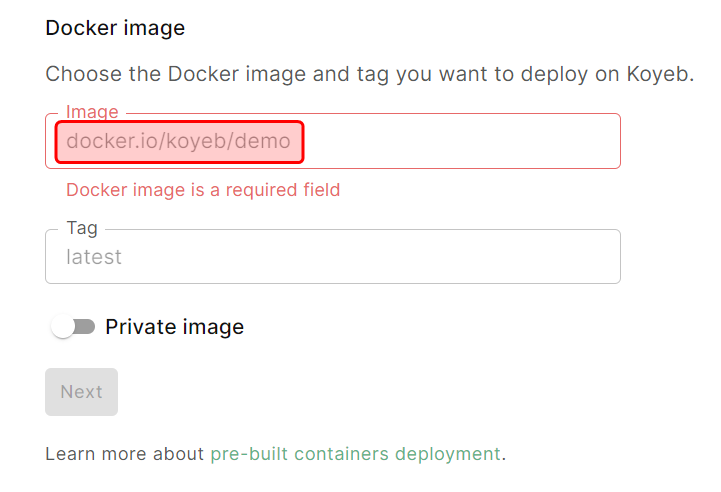Open the pre-built containers deployment link
This screenshot has width=721, height=492.
pos(355,454)
